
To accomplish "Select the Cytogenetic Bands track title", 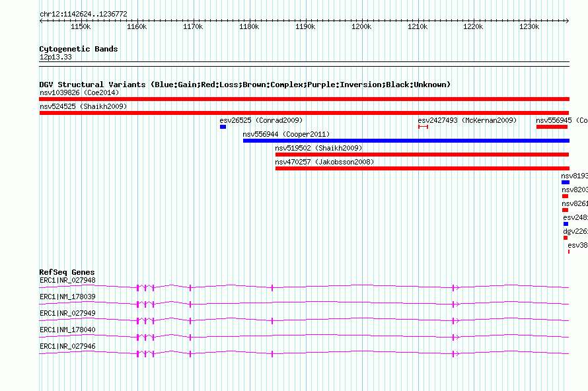I will (x=79, y=49).
